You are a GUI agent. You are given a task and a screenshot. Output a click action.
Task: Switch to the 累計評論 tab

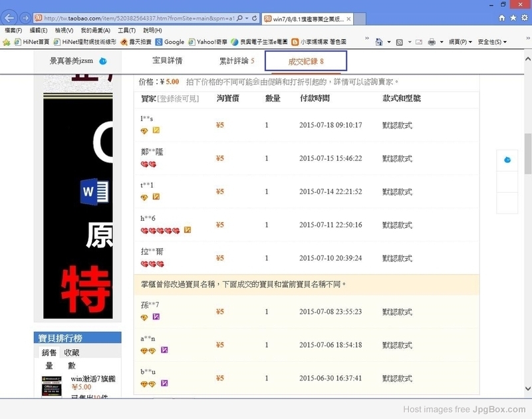[x=237, y=61]
